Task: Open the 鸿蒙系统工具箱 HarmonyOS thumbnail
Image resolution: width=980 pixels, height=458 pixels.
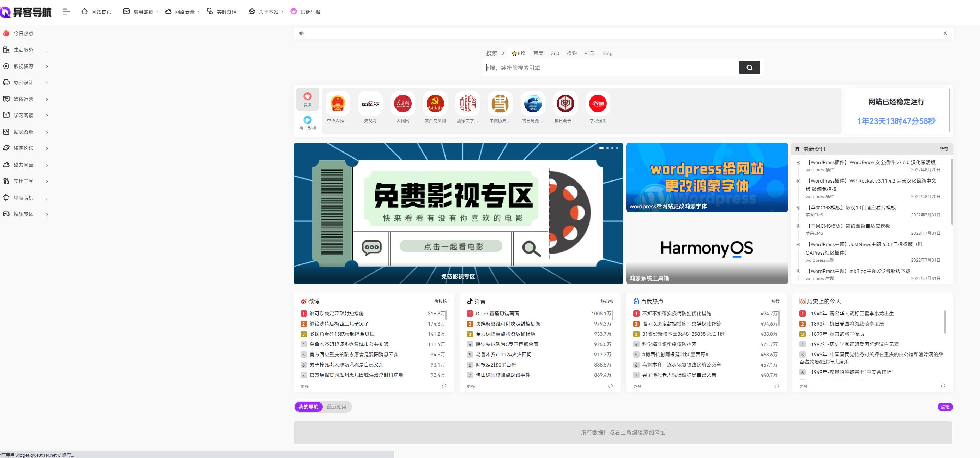Action: pos(707,249)
